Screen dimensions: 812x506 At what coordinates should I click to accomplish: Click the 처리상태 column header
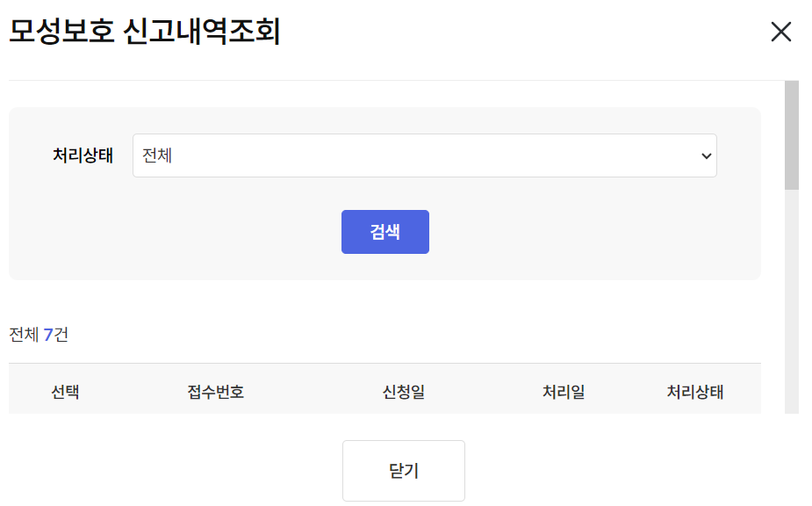(x=696, y=392)
